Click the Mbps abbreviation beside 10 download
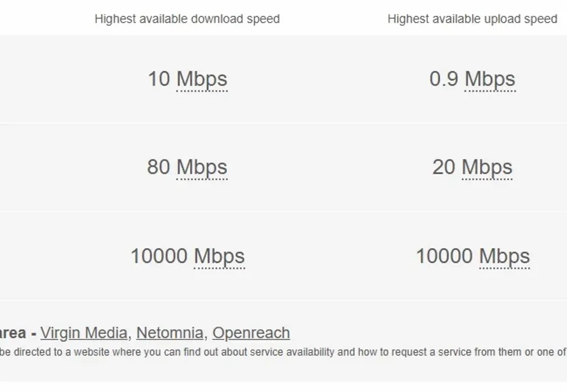The width and height of the screenshot is (567, 392). [202, 79]
